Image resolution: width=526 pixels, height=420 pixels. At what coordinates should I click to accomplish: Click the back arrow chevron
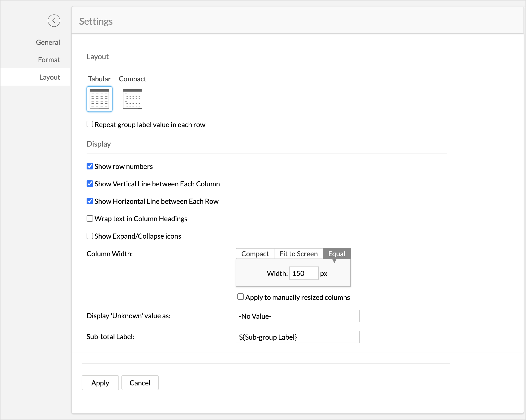point(54,21)
